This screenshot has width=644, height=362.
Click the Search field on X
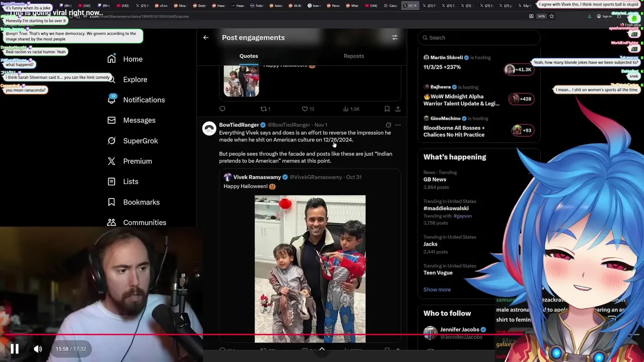point(479,38)
